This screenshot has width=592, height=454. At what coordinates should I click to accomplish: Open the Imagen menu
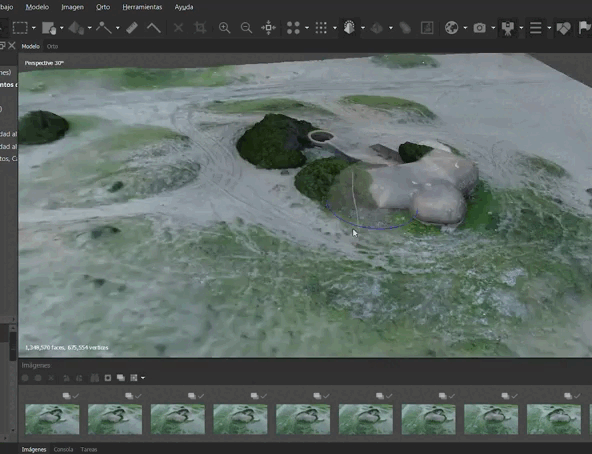coord(72,7)
